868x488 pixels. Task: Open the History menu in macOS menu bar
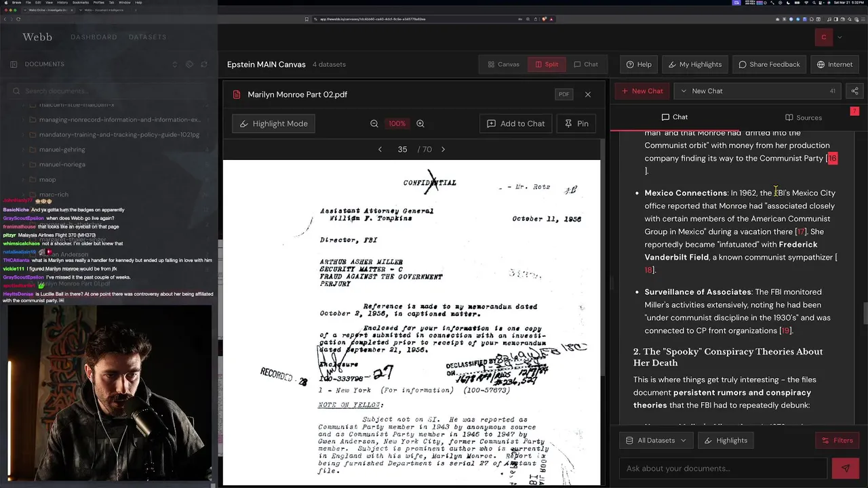point(62,3)
